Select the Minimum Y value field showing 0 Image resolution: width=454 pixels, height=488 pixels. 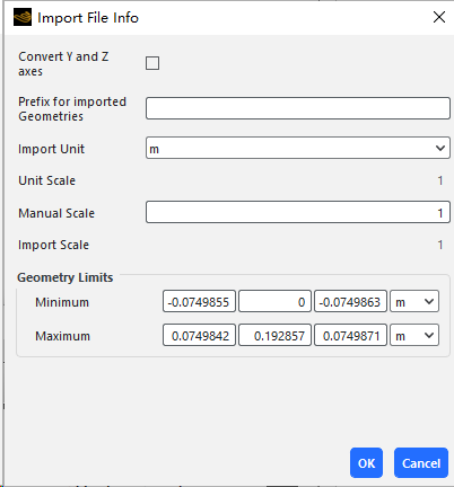pyautogui.click(x=275, y=302)
